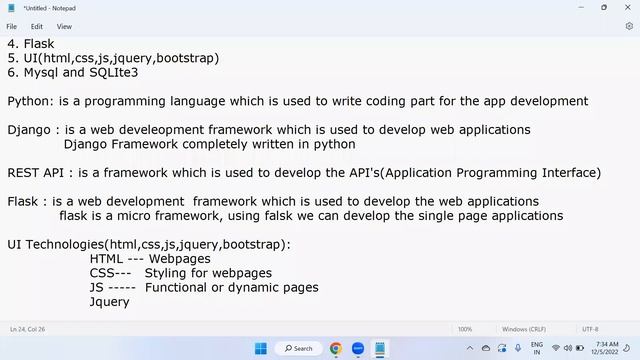Click the battery tray icon

580,348
